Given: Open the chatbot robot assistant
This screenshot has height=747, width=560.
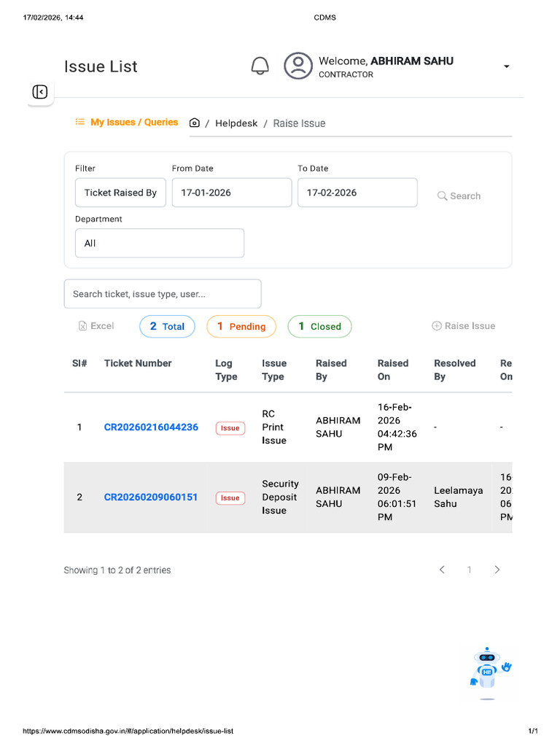Looking at the screenshot, I should point(490,673).
